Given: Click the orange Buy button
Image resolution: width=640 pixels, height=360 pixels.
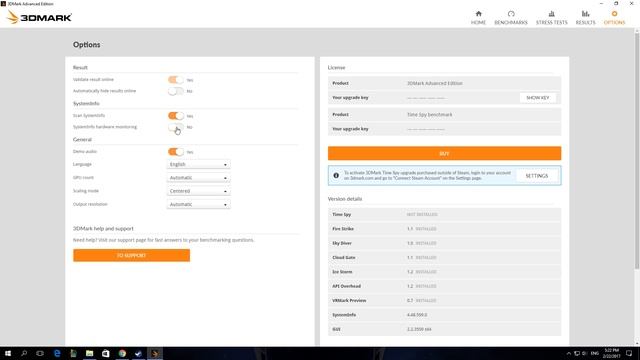Looking at the screenshot, I should 444,153.
